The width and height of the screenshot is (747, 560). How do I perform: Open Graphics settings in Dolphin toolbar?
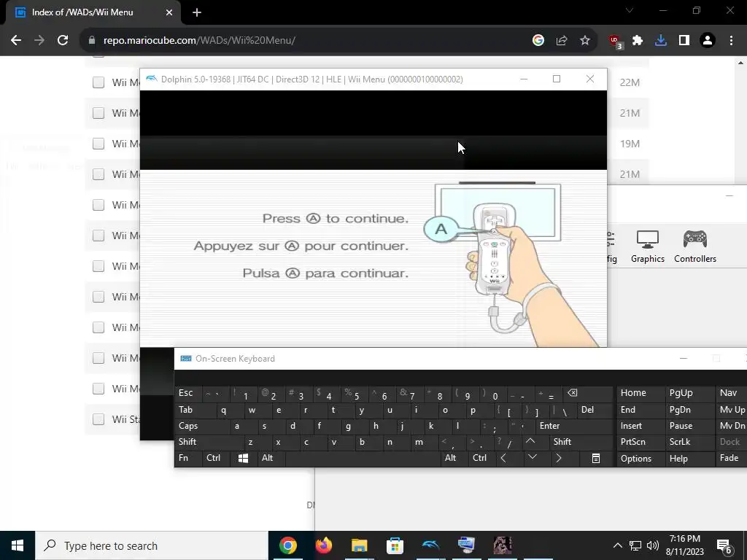pyautogui.click(x=647, y=246)
